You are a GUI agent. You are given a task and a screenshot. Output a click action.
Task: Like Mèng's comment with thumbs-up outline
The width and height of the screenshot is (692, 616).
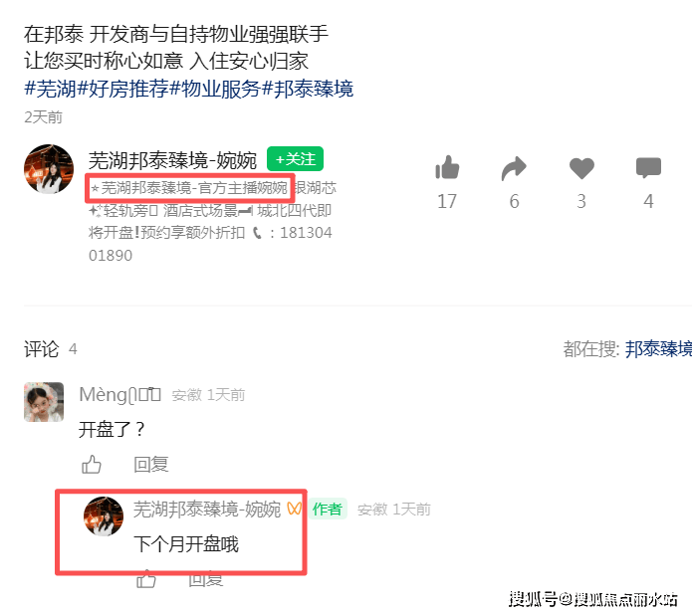click(92, 465)
